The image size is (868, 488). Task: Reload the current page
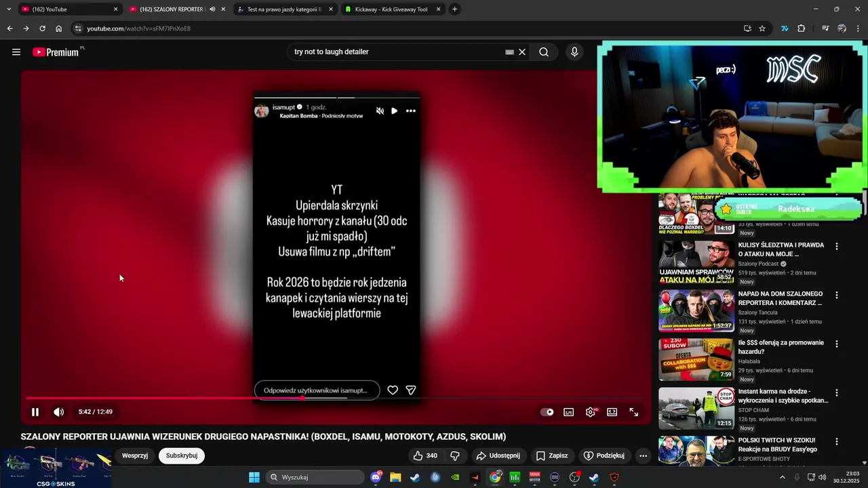(42, 28)
